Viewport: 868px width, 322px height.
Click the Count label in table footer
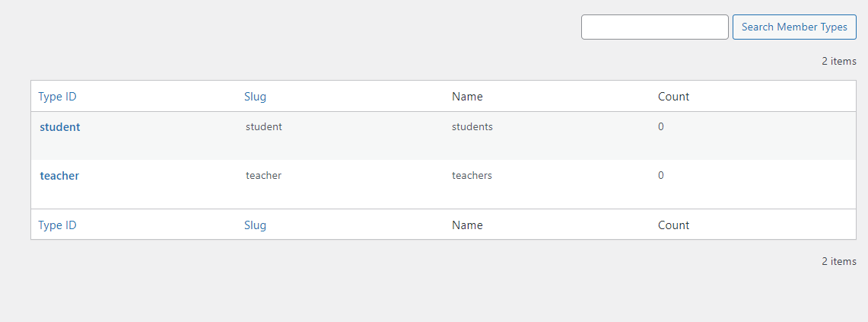tap(673, 225)
